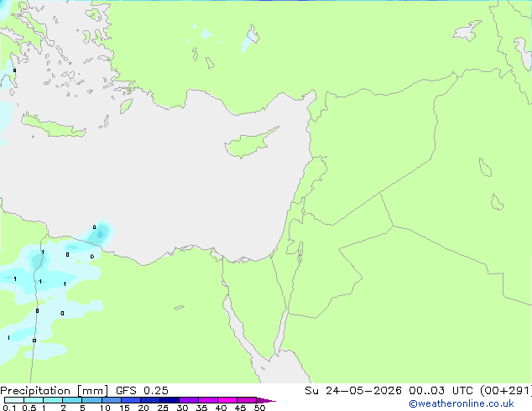Click Cyprus island on the map
532x411 pixels.
249,143
